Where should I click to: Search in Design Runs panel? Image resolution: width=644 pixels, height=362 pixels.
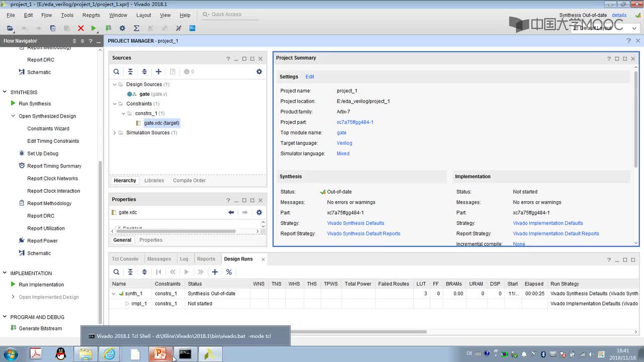click(116, 272)
